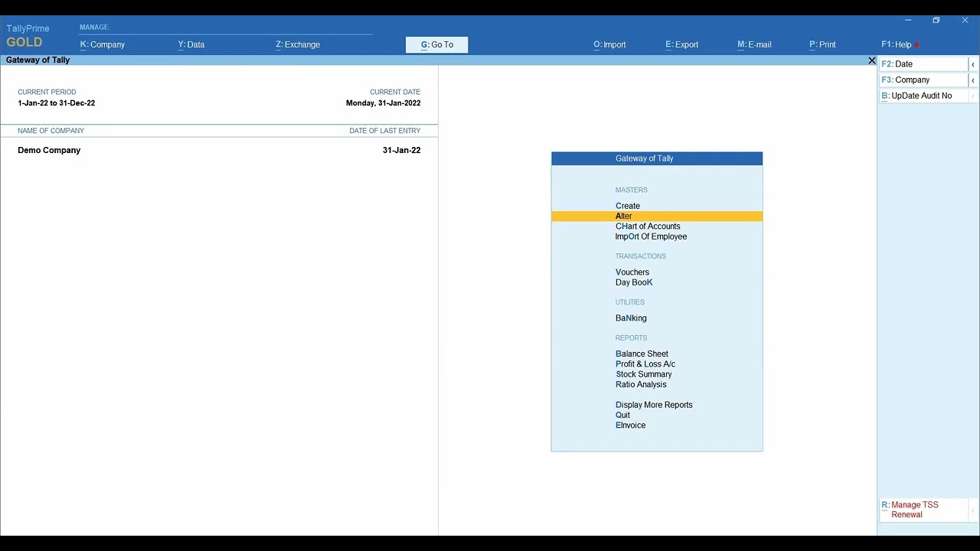Close the Gateway of Tally screen with X
The height and width of the screenshot is (551, 980).
click(871, 60)
